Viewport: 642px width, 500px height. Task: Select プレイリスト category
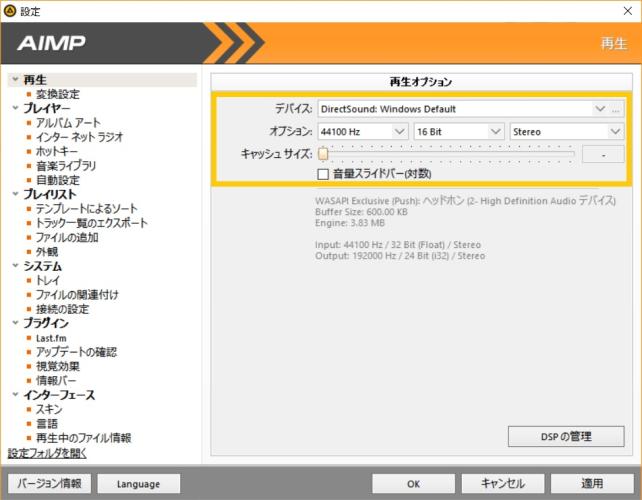[50, 194]
